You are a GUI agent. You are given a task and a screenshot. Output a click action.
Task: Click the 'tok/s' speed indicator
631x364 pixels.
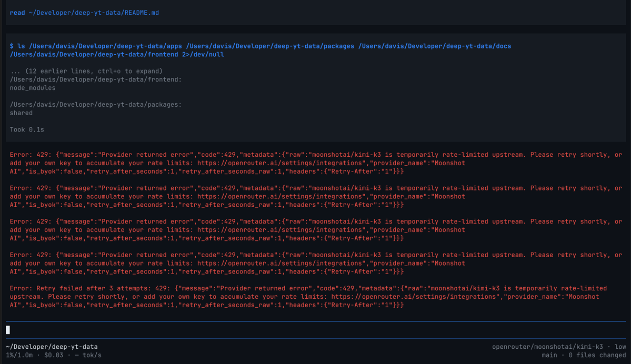[x=92, y=355]
